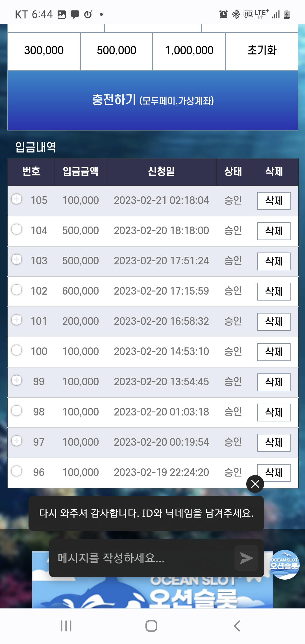The height and width of the screenshot is (644, 305).
Task: Open the alarm icon in status bar
Action: click(223, 14)
